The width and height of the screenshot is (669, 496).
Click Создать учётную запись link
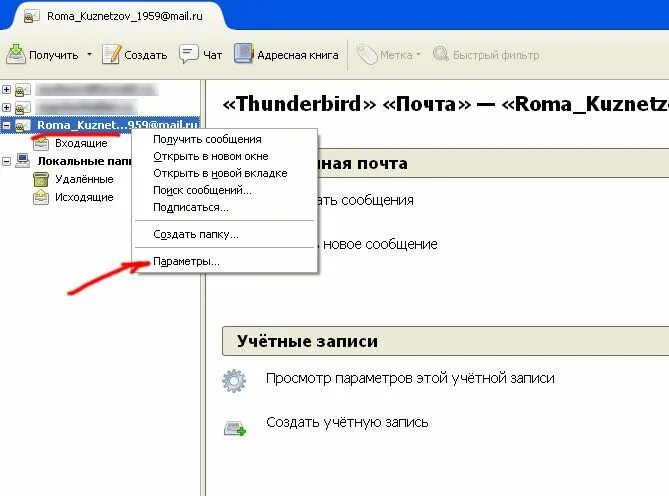point(347,422)
